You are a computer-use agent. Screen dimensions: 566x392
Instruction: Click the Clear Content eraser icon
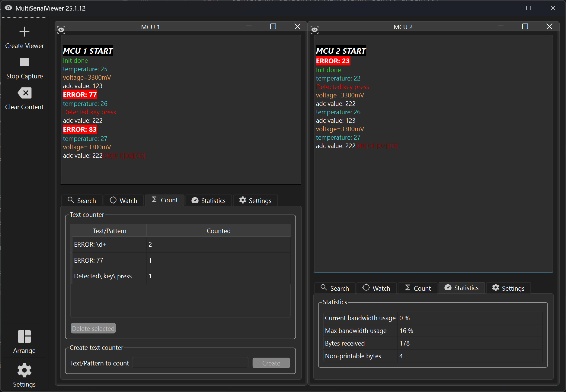(x=24, y=93)
